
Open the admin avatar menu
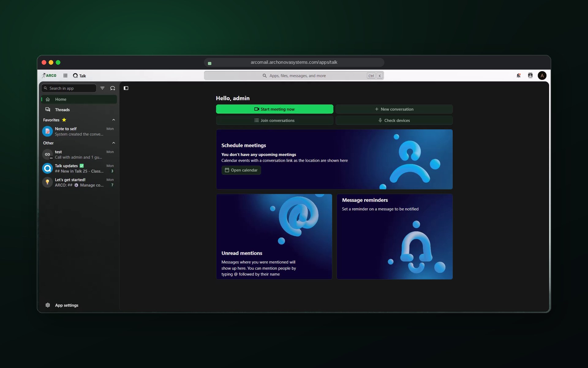pos(542,75)
